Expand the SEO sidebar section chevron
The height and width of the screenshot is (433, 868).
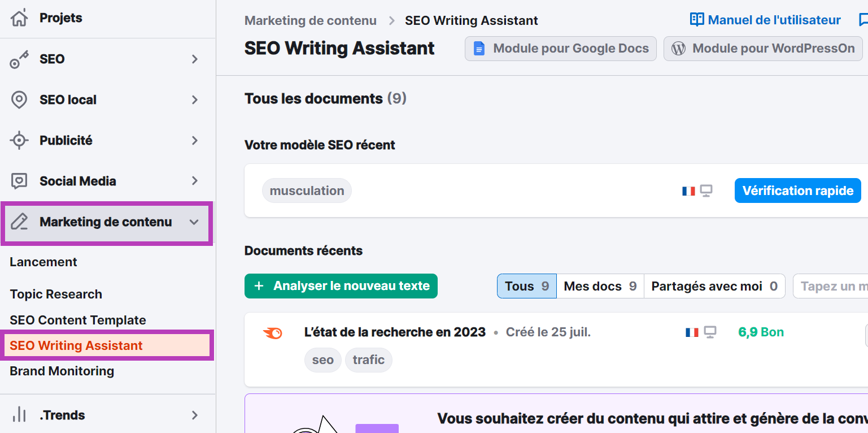[195, 59]
